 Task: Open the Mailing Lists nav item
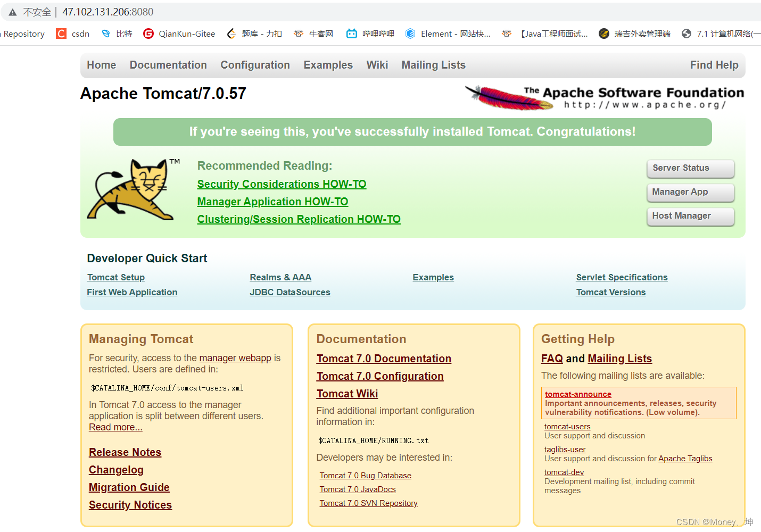click(434, 65)
